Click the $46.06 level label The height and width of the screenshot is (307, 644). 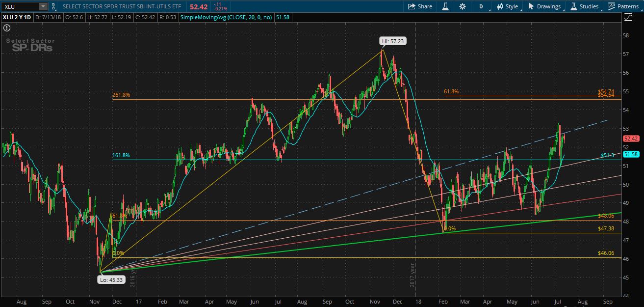pos(606,253)
